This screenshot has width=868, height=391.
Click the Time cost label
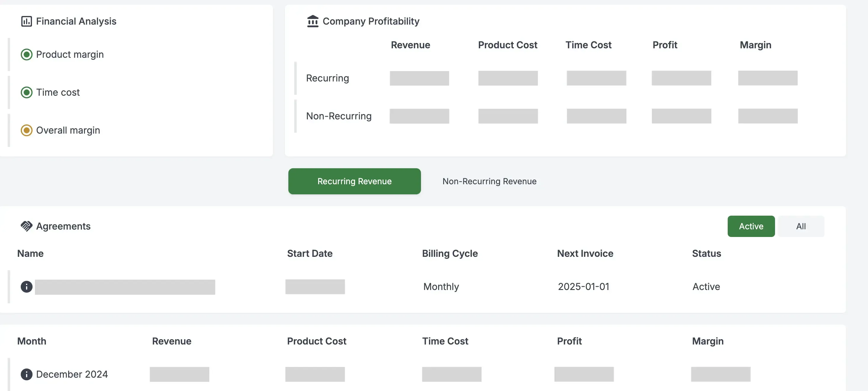(x=58, y=92)
